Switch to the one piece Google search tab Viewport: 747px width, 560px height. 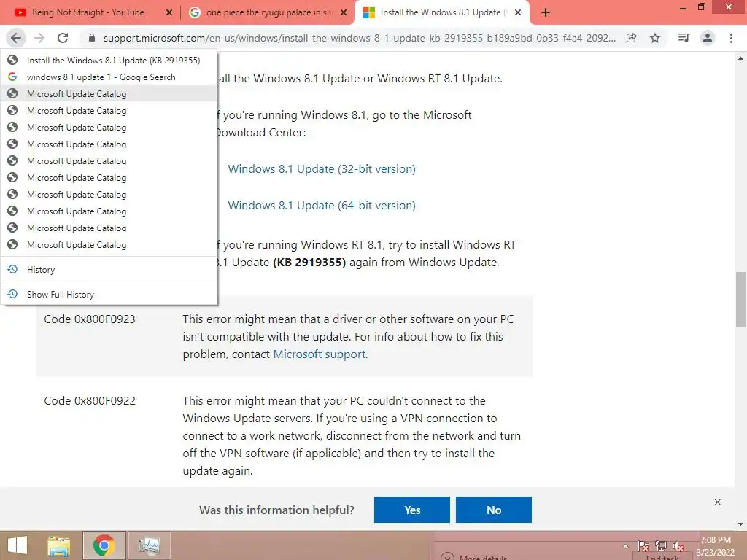pos(269,12)
